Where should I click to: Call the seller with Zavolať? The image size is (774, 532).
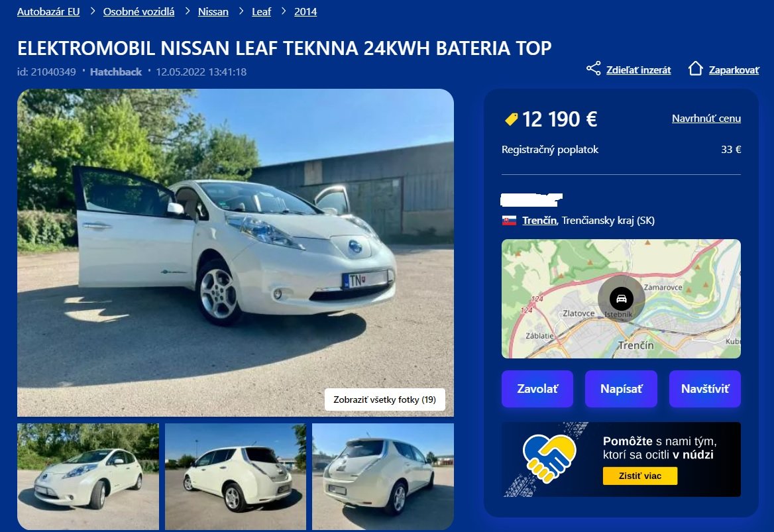coord(537,389)
